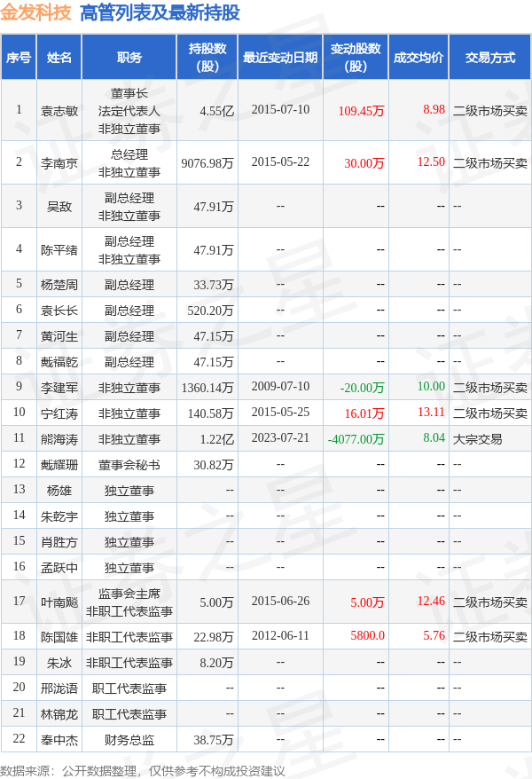Click the 成交均价 column header
Screen dimensions: 532x779
point(419,58)
